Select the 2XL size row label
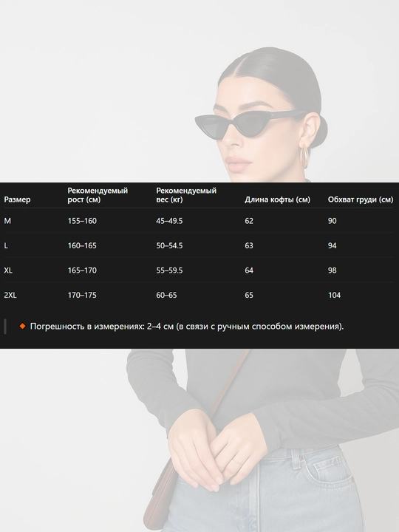The height and width of the screenshot is (532, 399). pos(10,295)
